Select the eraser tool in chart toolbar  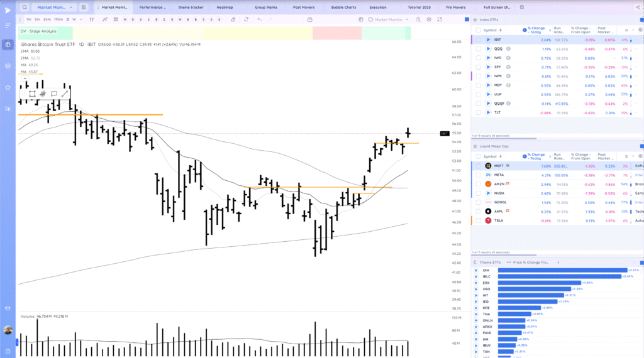[233, 19]
